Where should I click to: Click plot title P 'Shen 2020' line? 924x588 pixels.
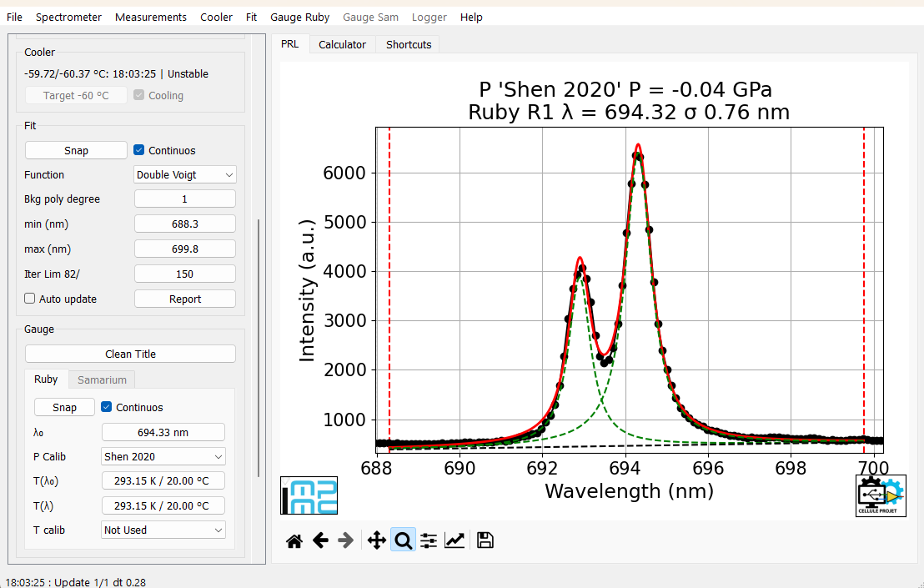(x=625, y=89)
